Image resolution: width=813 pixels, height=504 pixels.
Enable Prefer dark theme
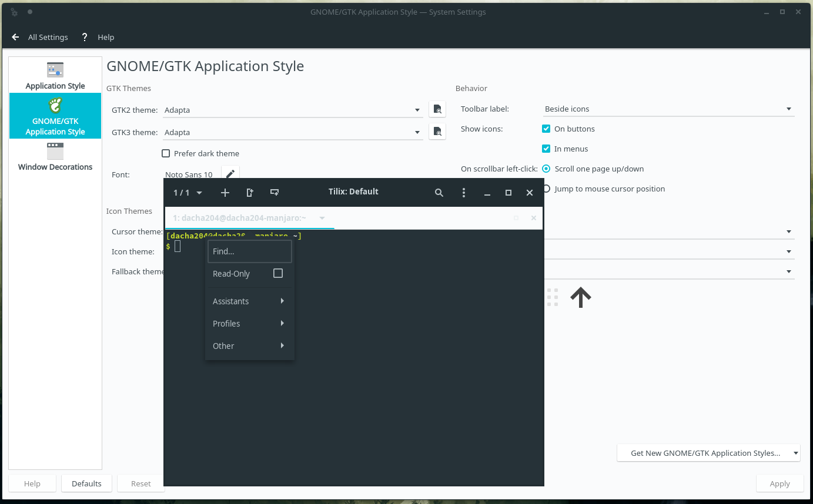[x=166, y=153]
